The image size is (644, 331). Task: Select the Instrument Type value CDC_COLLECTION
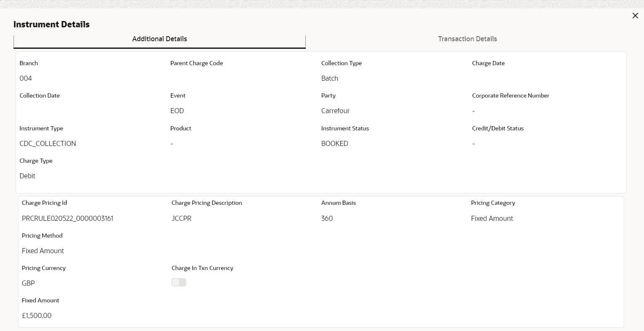pos(48,143)
